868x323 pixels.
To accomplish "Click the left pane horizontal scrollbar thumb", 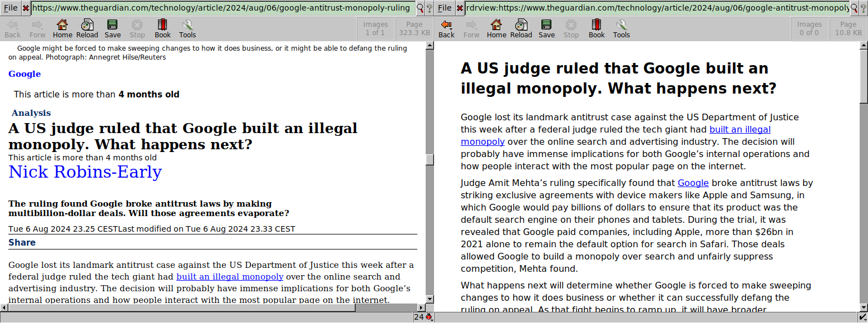I will coord(181,307).
